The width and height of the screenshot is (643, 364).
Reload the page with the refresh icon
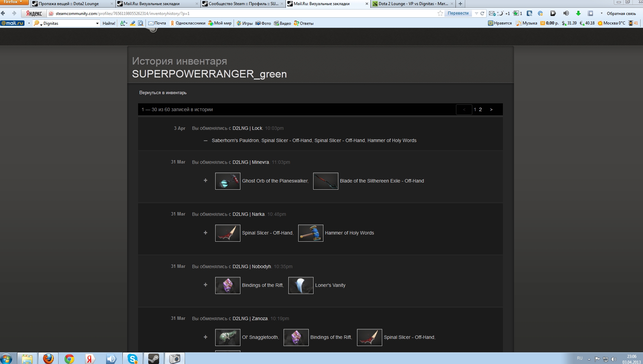click(482, 13)
